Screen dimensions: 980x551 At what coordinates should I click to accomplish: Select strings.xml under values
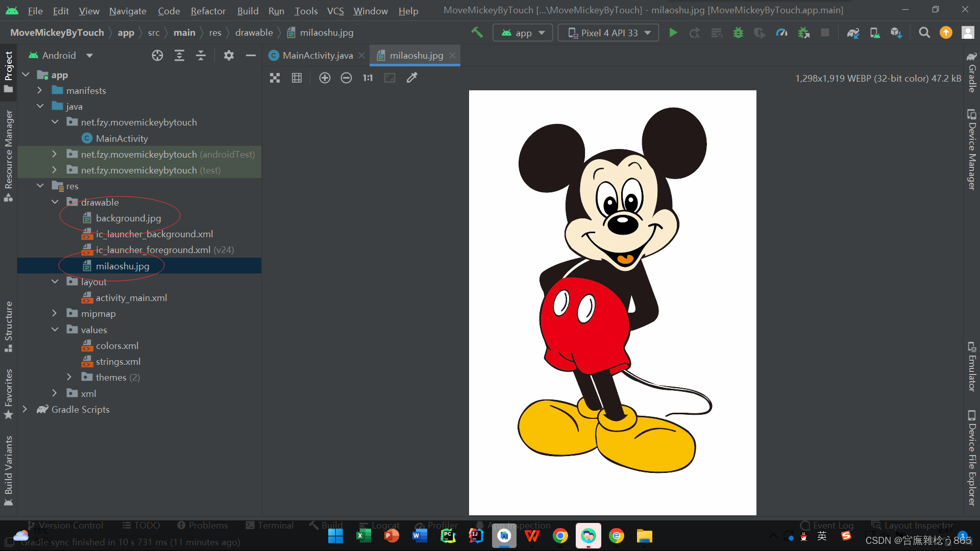118,362
